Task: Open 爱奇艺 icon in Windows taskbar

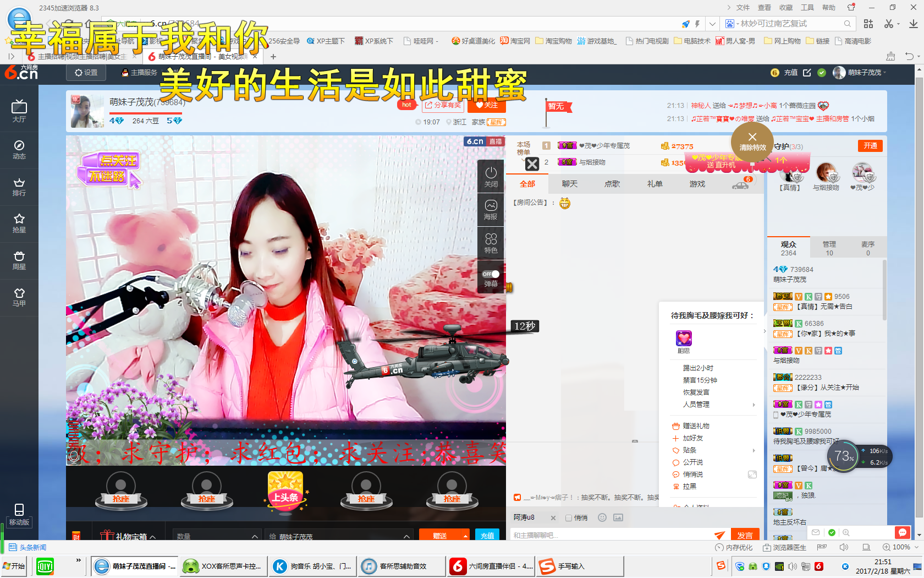Action: 45,566
